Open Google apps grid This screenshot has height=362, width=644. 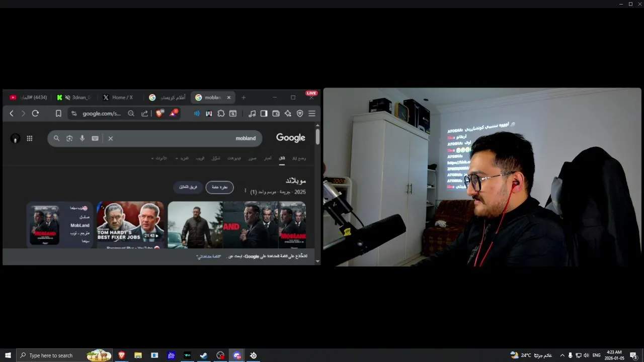[x=30, y=138]
